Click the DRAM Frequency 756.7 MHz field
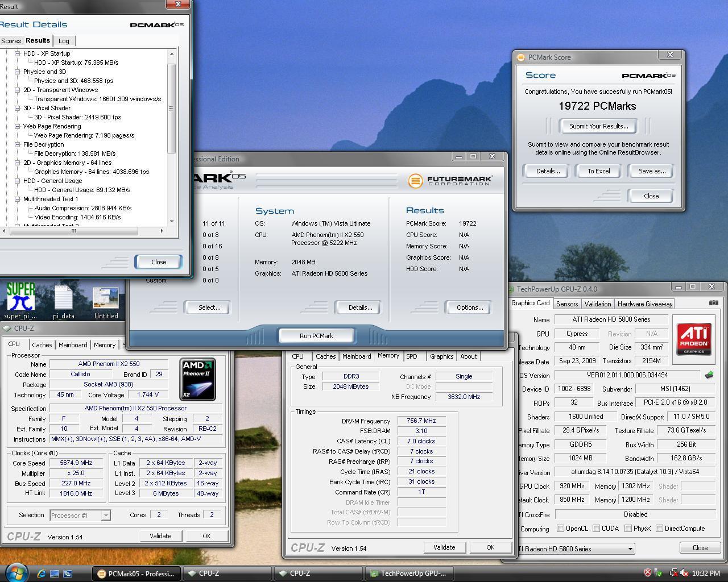The image size is (728, 582). [421, 421]
